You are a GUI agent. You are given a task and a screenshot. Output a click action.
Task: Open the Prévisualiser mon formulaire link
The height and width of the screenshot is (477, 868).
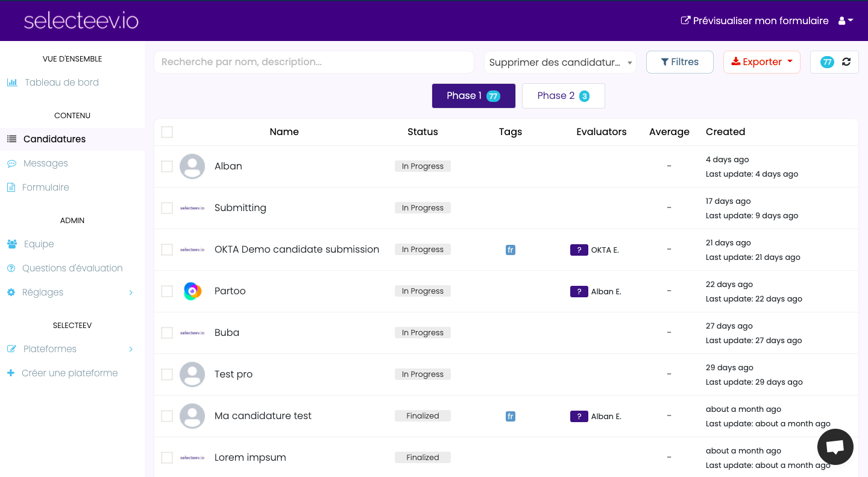click(754, 21)
